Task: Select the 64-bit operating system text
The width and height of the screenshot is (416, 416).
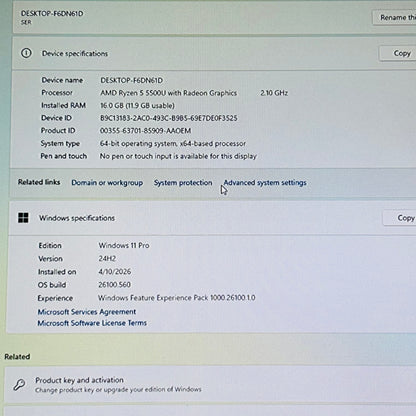Action: (x=173, y=144)
